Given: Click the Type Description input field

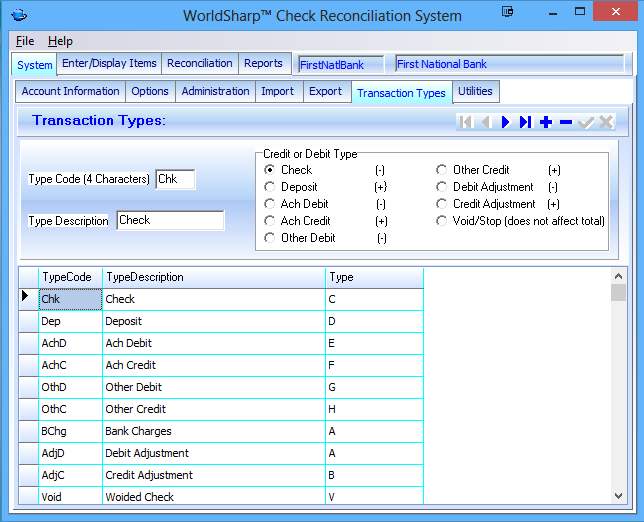Looking at the screenshot, I should tap(170, 220).
